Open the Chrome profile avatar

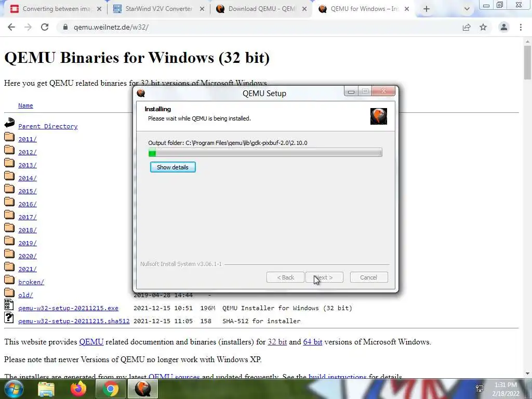tap(504, 27)
